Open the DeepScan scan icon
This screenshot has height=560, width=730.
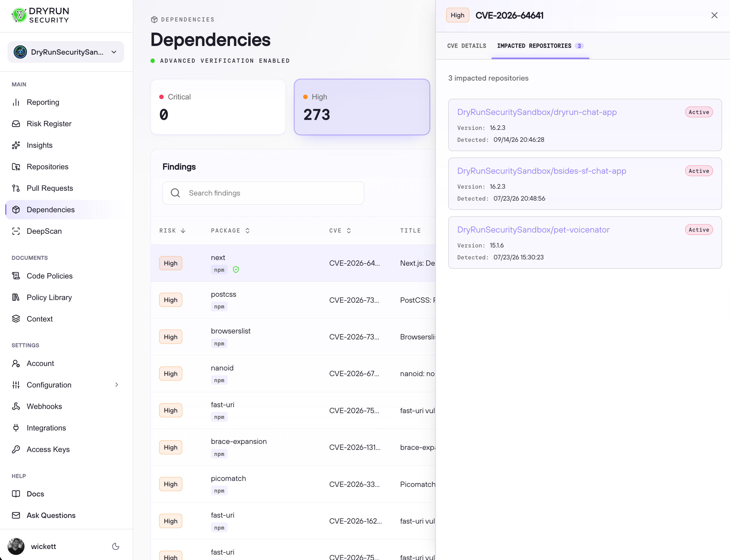pos(16,231)
